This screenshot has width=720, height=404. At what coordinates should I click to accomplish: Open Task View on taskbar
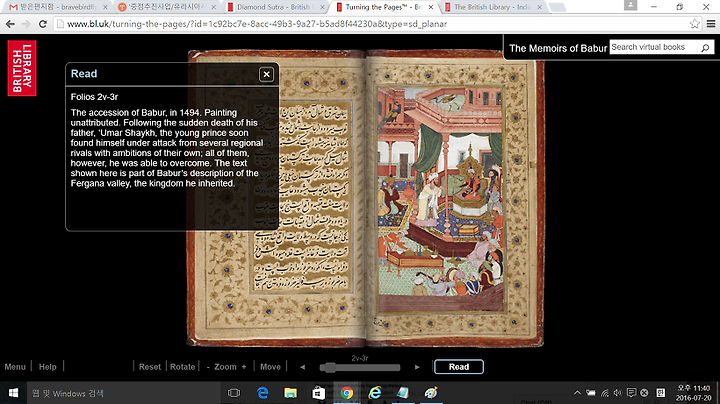point(234,393)
